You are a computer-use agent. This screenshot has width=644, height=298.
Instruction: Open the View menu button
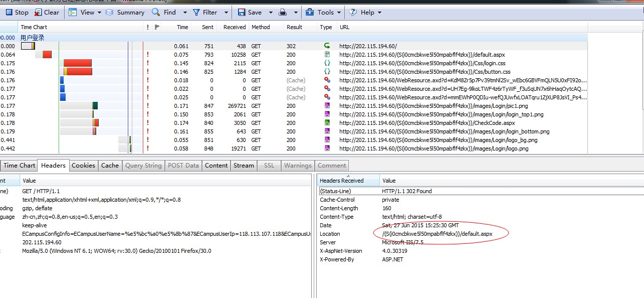(x=82, y=13)
